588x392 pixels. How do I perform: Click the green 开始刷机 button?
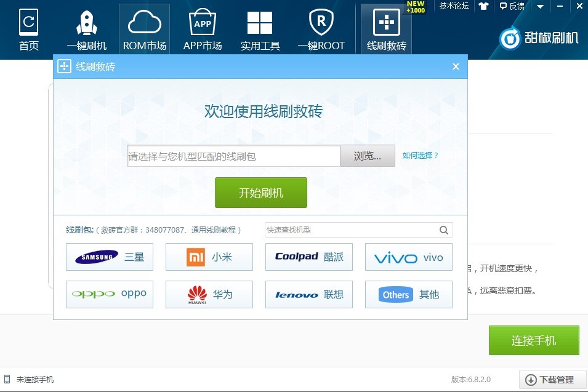261,193
